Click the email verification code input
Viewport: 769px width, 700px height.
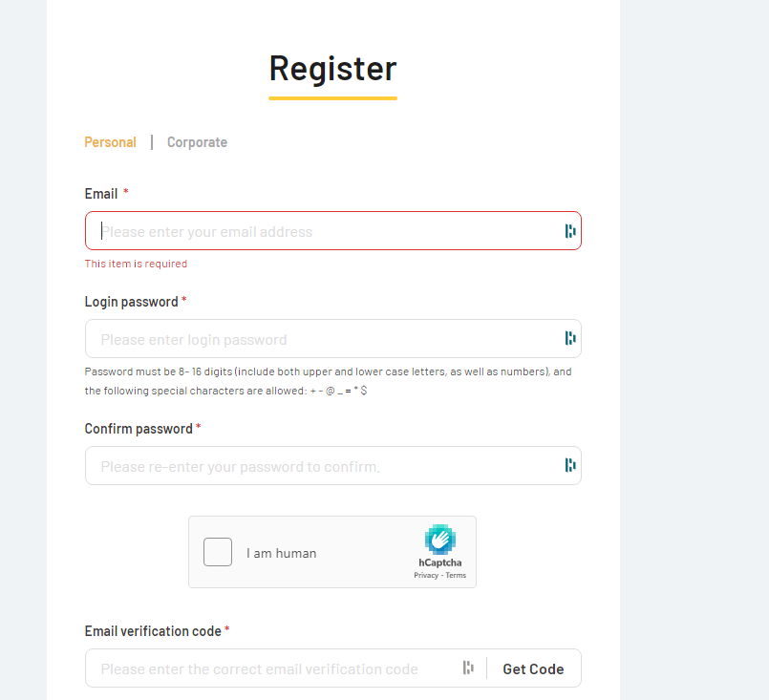267,668
